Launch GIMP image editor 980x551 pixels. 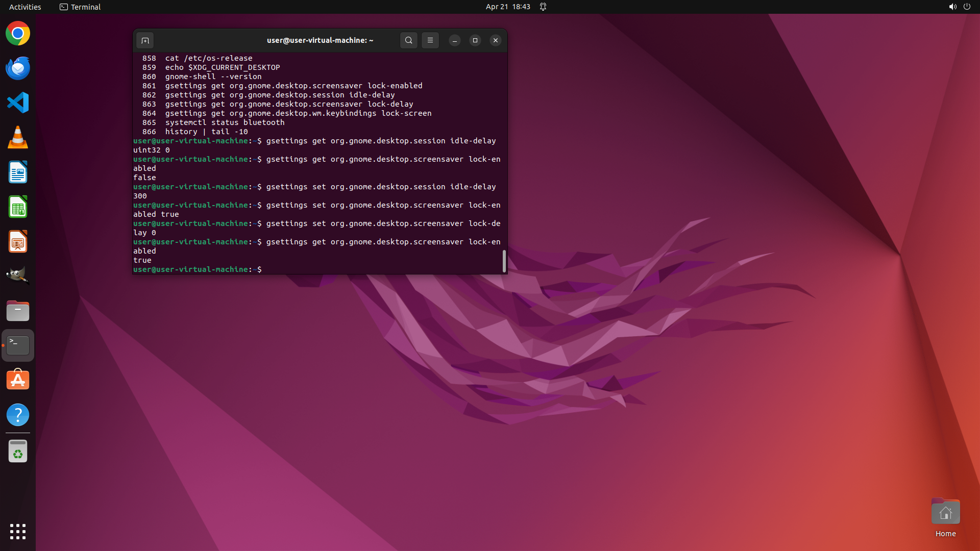pos(18,275)
